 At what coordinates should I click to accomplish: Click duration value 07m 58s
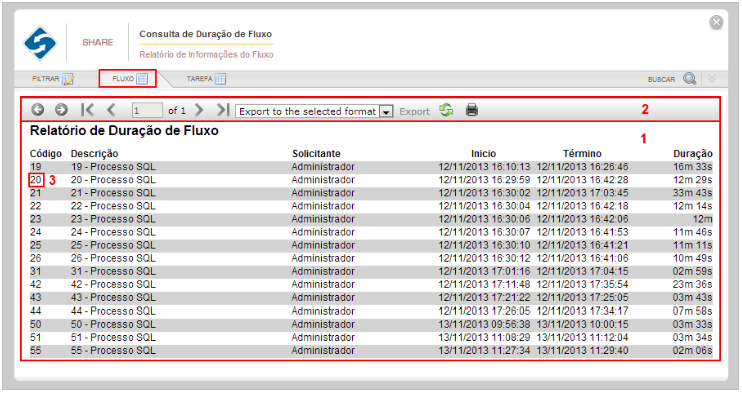point(693,311)
